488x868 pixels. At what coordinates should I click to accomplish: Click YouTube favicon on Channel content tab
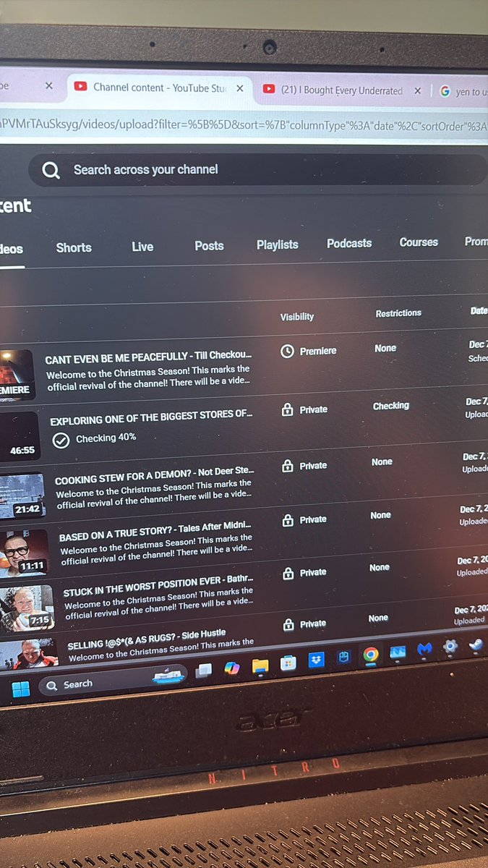pyautogui.click(x=79, y=88)
